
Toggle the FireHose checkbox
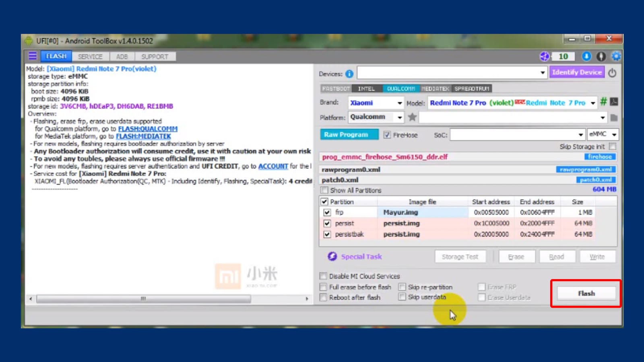(x=387, y=135)
